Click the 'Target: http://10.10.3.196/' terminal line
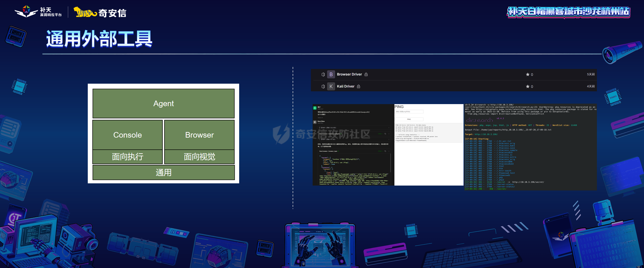The width and height of the screenshot is (644, 268). pyautogui.click(x=481, y=134)
